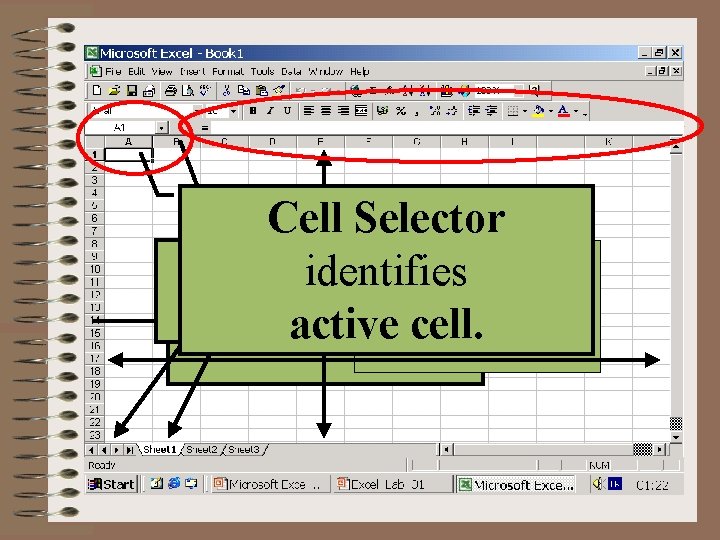
Task: Click the vertical scrollbar down arrow
Action: 676,437
